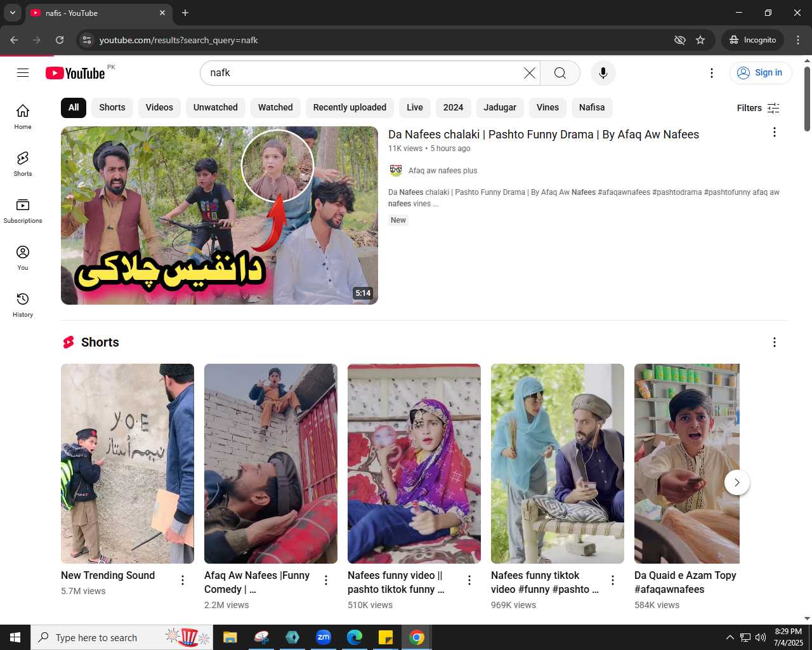Image resolution: width=812 pixels, height=650 pixels.
Task: Open site information icon in address bar
Action: pyautogui.click(x=87, y=40)
